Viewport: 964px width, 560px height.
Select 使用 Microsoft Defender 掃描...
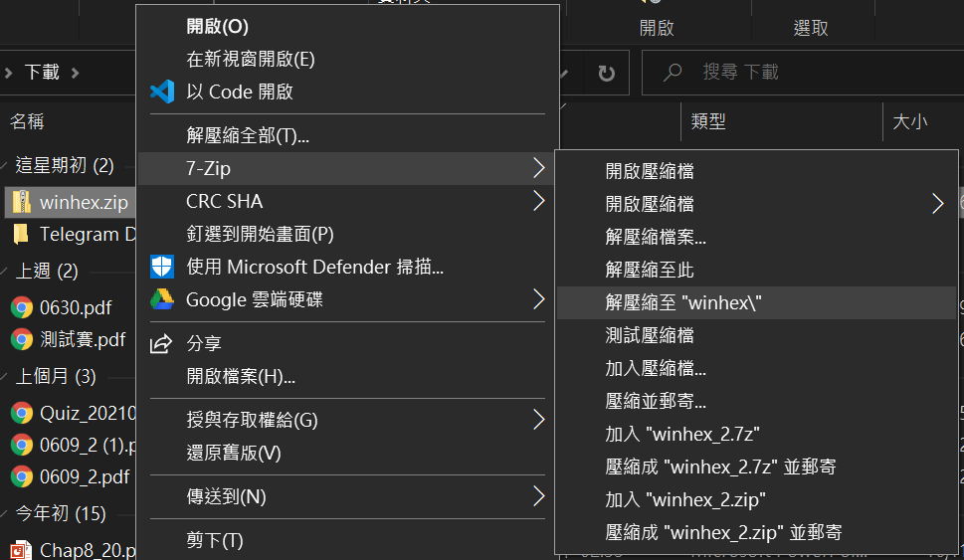point(347,267)
